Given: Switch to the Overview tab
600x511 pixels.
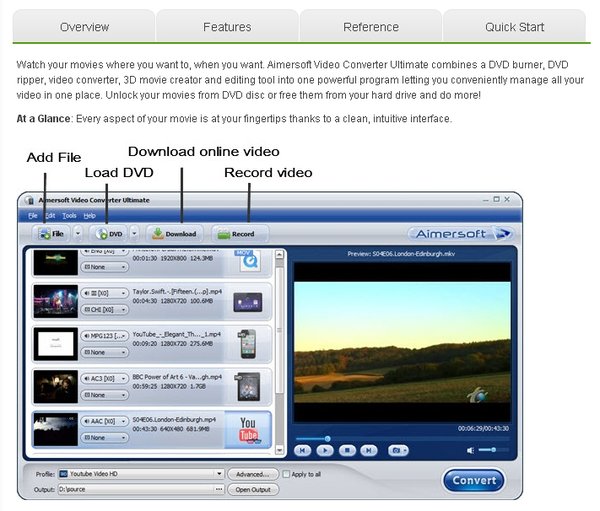Looking at the screenshot, I should point(84,27).
